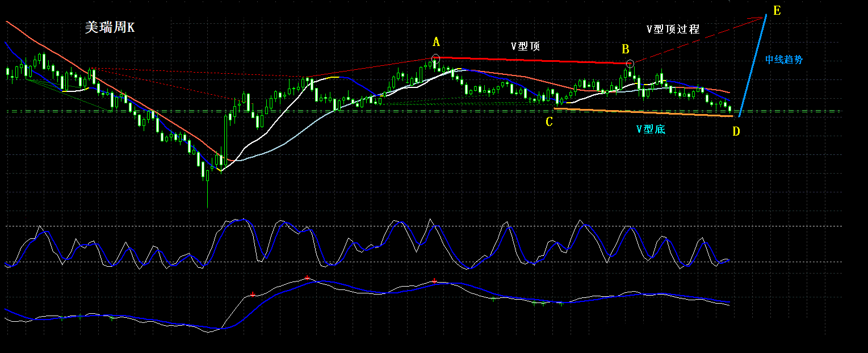Select the orange line joining C and D
Image resolution: width=868 pixels, height=353 pixels.
click(x=643, y=112)
